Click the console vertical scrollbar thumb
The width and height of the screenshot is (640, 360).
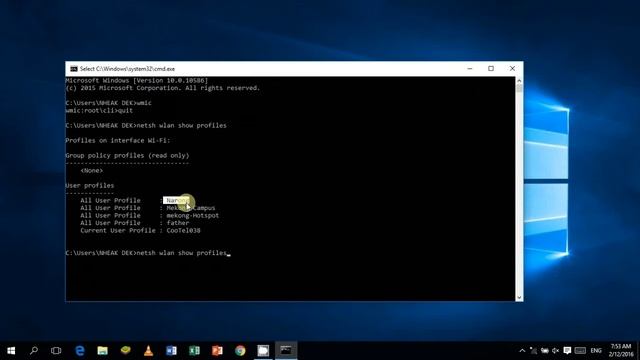(519, 89)
